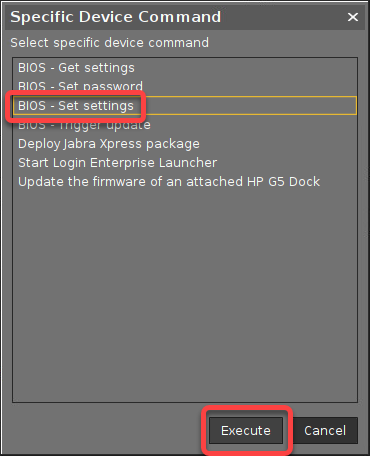The width and height of the screenshot is (370, 456).
Task: Highlight the last command about HP Dock firmware
Action: coord(185,182)
